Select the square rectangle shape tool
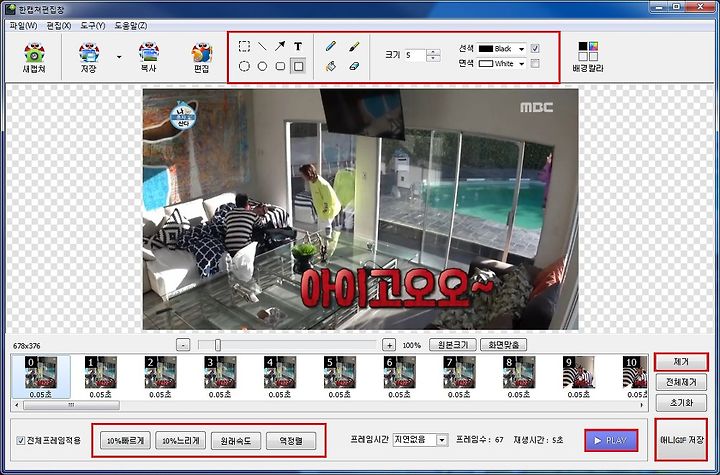This screenshot has height=475, width=720. click(x=298, y=66)
